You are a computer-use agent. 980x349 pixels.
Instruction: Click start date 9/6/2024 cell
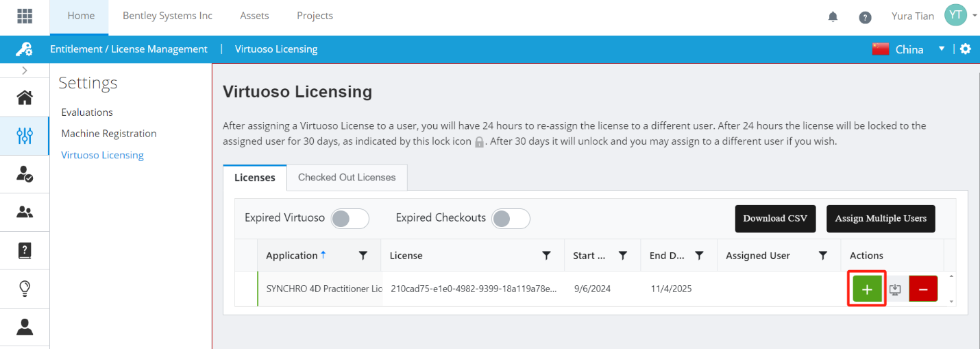593,289
